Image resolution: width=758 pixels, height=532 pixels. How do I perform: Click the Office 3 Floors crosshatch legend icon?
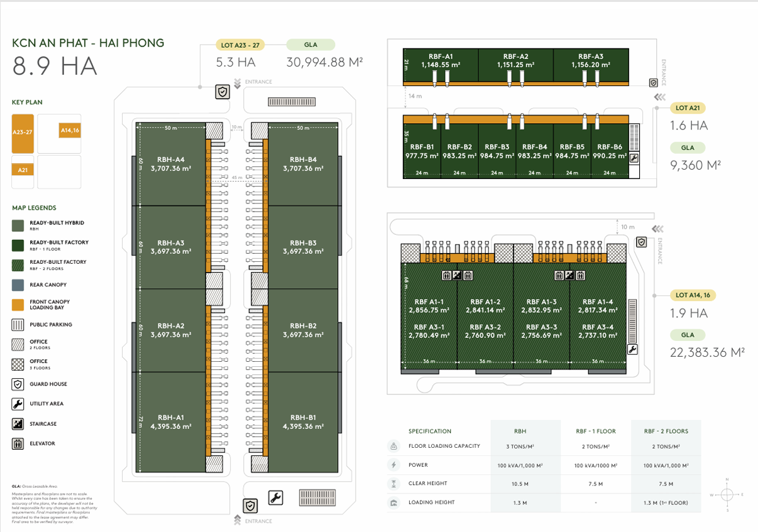tap(18, 364)
